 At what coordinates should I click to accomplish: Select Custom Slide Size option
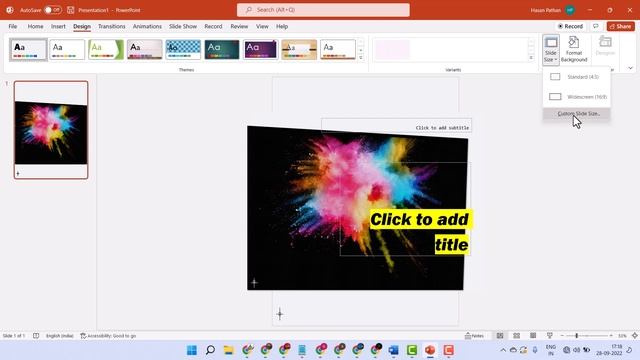point(576,113)
